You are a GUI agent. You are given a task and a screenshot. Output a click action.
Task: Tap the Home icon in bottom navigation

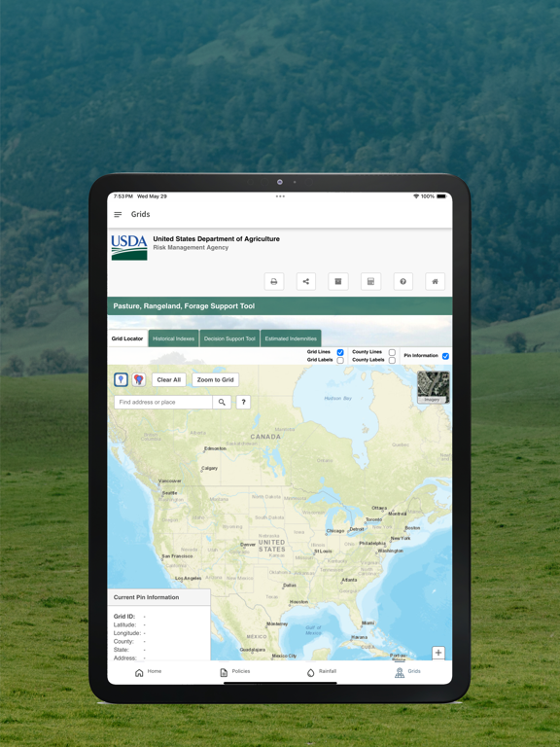(139, 673)
